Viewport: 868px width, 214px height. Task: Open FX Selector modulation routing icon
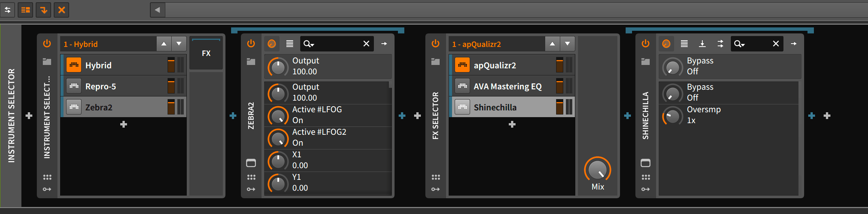coord(436,189)
